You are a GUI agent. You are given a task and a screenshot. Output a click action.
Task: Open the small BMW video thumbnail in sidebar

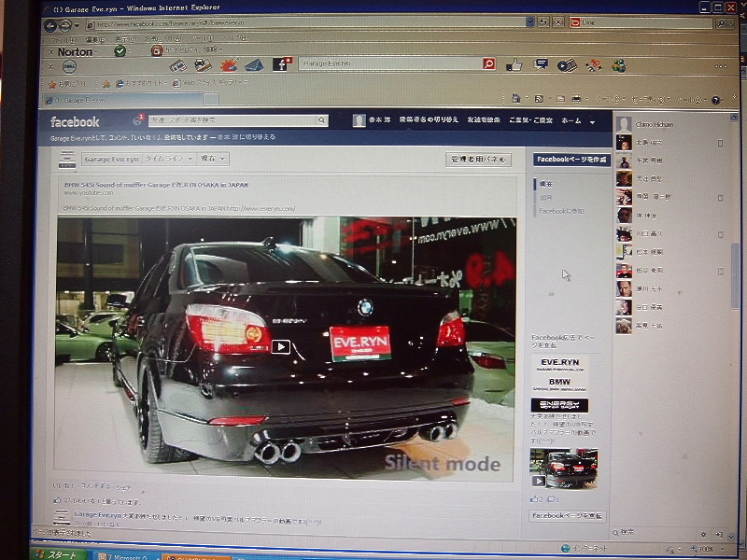(564, 469)
